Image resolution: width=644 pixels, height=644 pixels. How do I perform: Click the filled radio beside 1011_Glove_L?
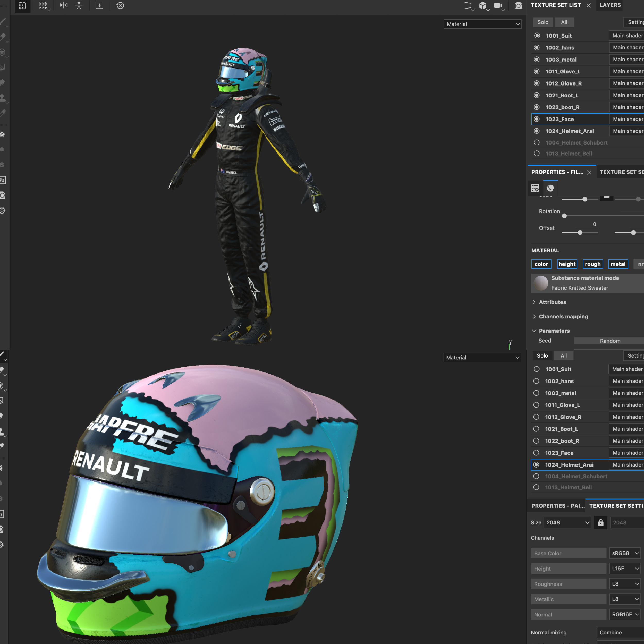(537, 71)
